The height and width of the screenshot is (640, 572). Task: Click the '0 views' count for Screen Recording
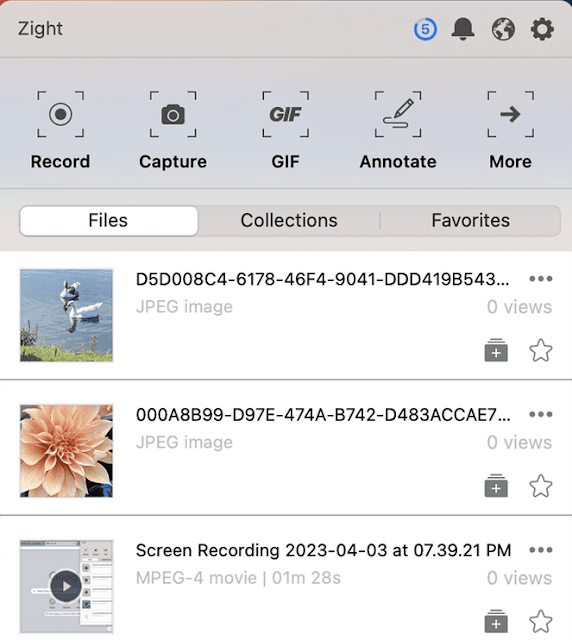(519, 578)
